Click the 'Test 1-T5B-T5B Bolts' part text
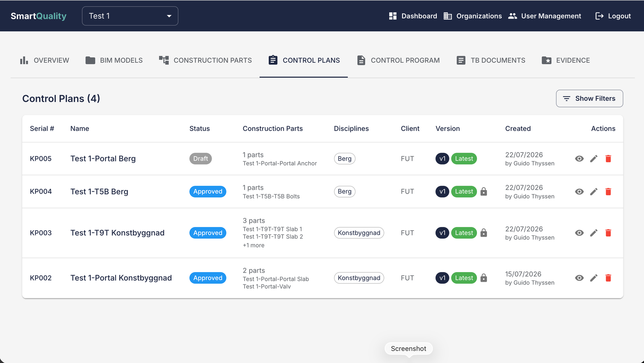Image resolution: width=644 pixels, height=363 pixels. click(271, 196)
